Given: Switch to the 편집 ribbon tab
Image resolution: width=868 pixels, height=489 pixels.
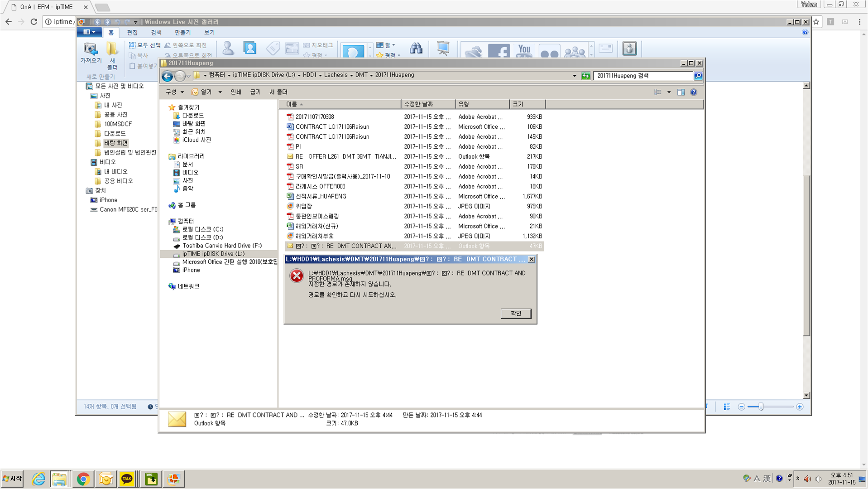Looking at the screenshot, I should [132, 33].
